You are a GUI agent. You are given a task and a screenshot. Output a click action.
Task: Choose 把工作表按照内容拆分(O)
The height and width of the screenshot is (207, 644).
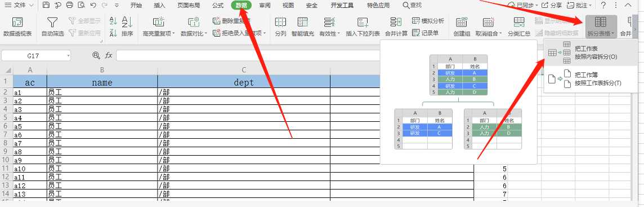click(590, 52)
